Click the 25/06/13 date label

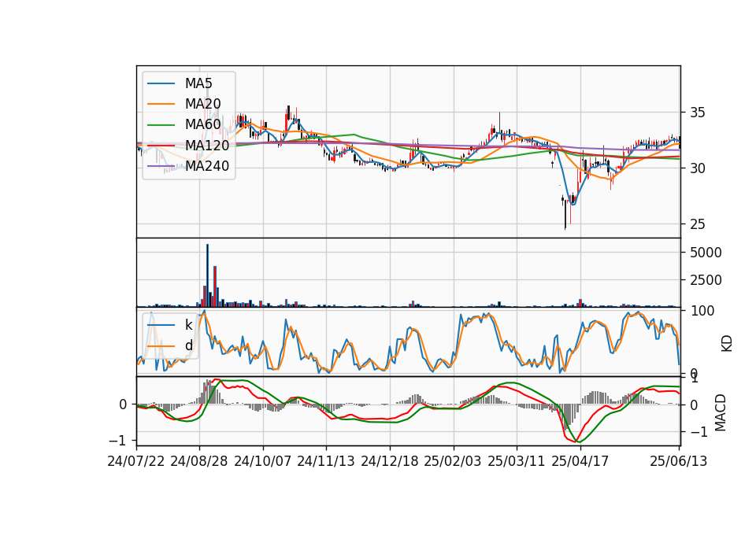coord(678,461)
